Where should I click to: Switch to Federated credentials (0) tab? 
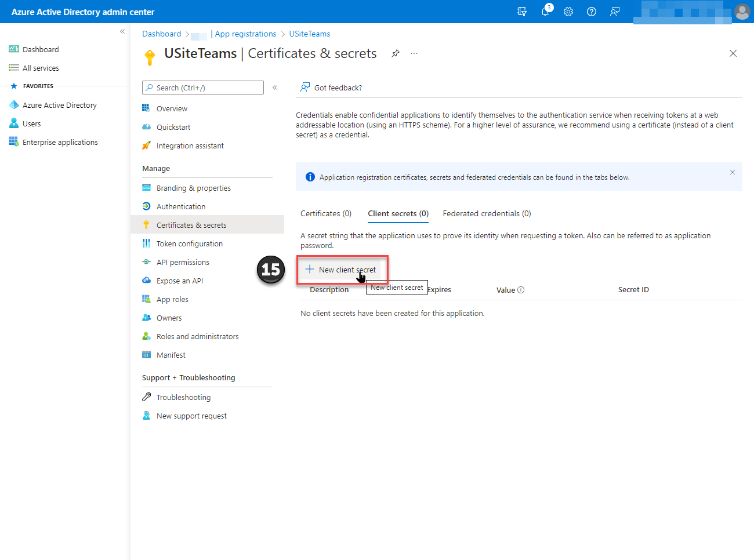[x=487, y=213]
